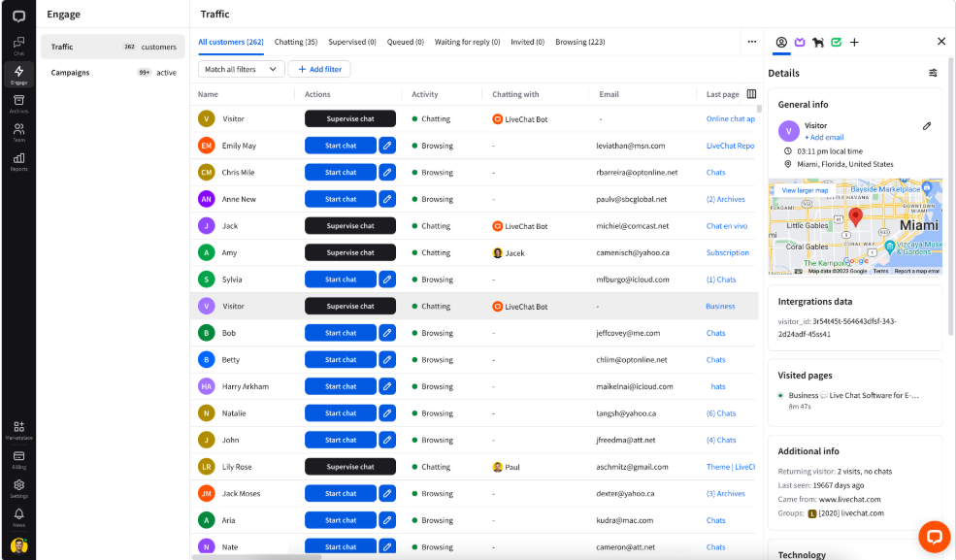Open the Team section icon

18,132
